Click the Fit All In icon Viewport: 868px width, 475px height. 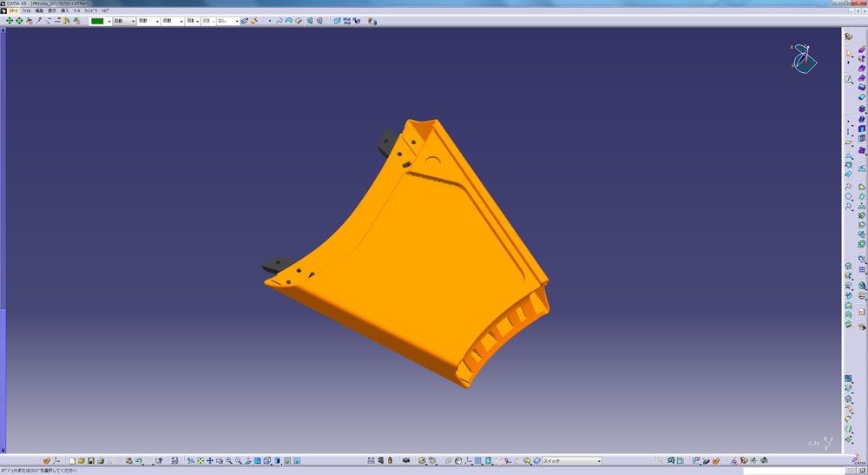coord(200,460)
